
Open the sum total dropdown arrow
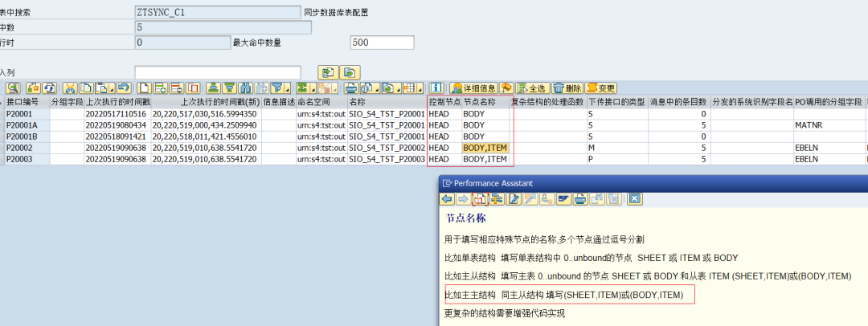pyautogui.click(x=313, y=88)
